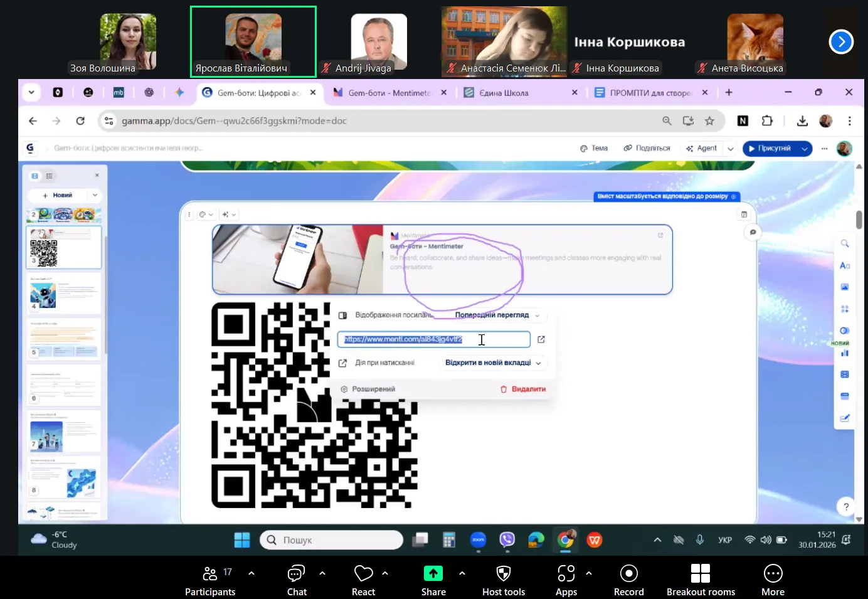Open the forms and buttons edit tool
Viewport: 868px width, 599px height.
tap(845, 418)
